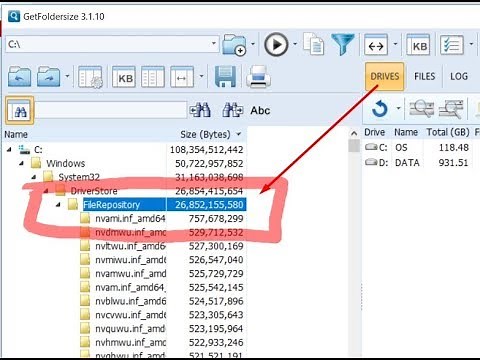The image size is (480, 360).
Task: Click the copy documents icon
Action: pos(313,44)
